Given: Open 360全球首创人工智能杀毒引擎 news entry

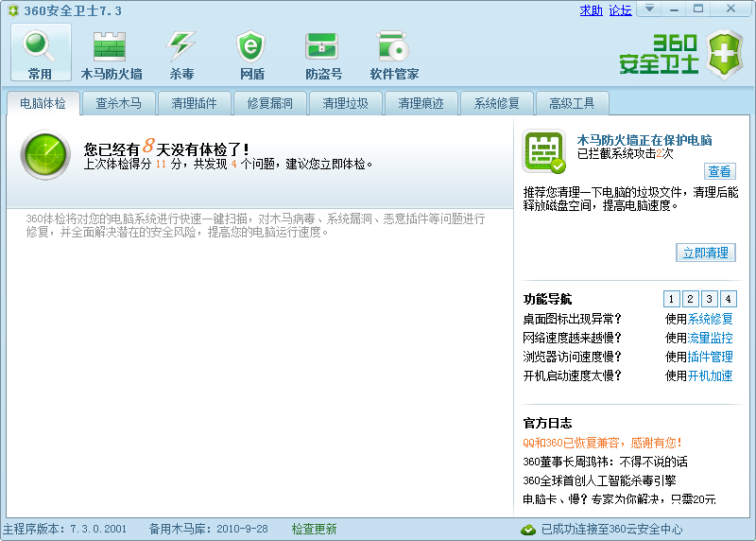Looking at the screenshot, I should (599, 480).
